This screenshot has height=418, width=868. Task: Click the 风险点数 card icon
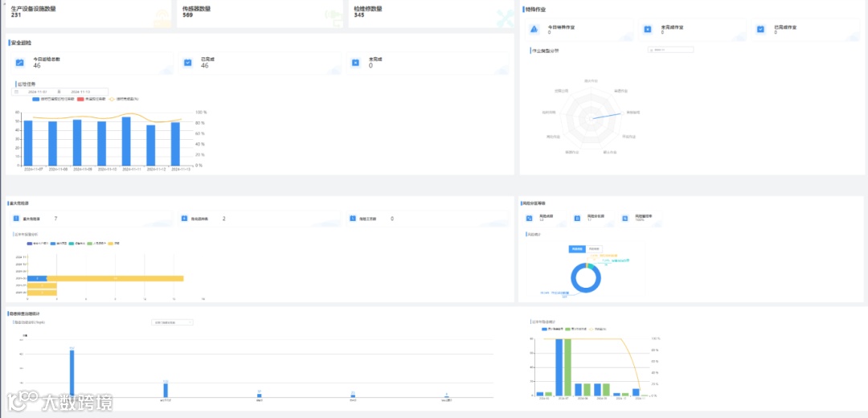529,219
